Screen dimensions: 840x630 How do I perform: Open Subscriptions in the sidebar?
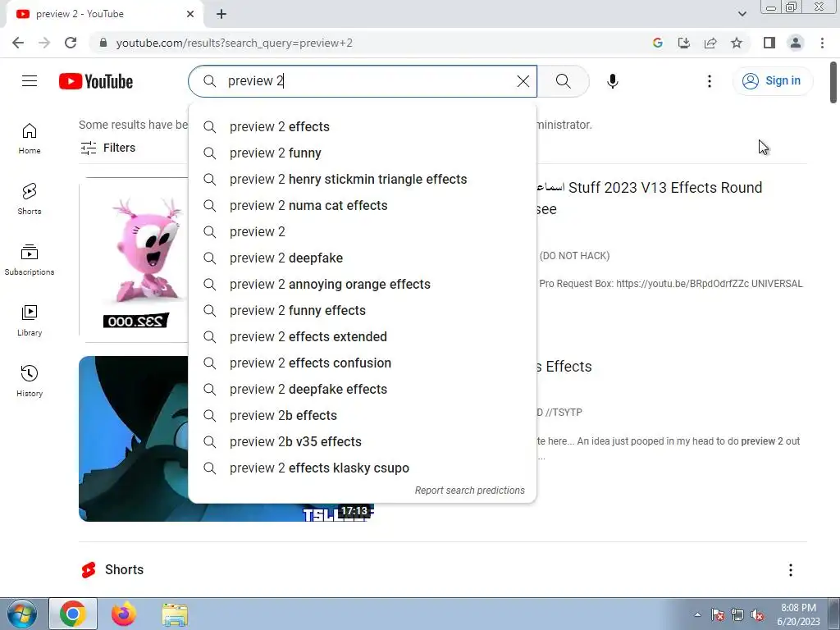pos(30,260)
